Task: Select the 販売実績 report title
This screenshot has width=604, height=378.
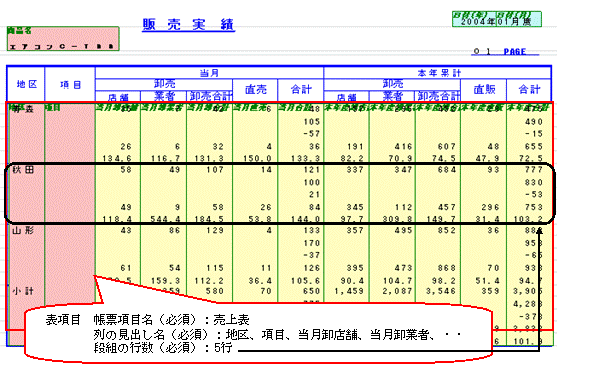Action: (x=188, y=24)
